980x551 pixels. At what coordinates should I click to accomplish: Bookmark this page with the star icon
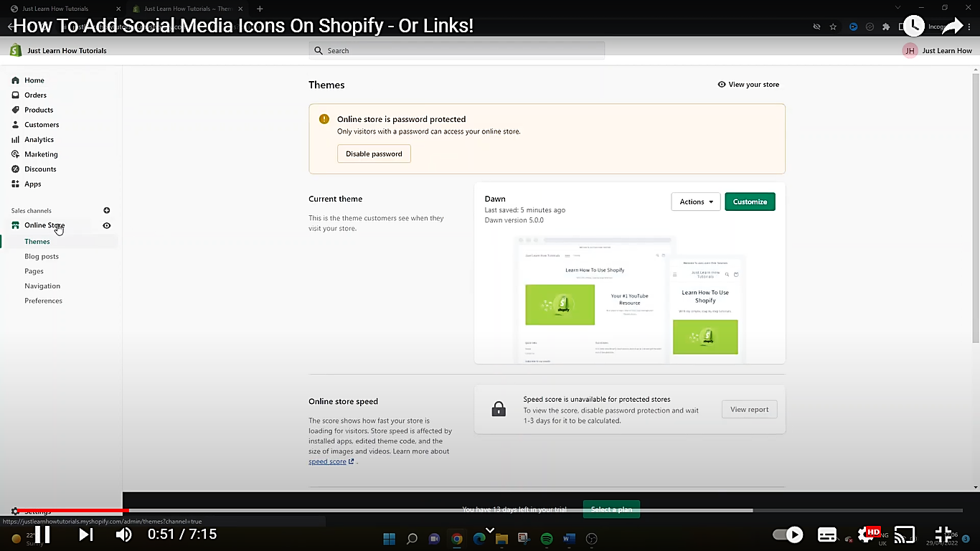pos(833,27)
